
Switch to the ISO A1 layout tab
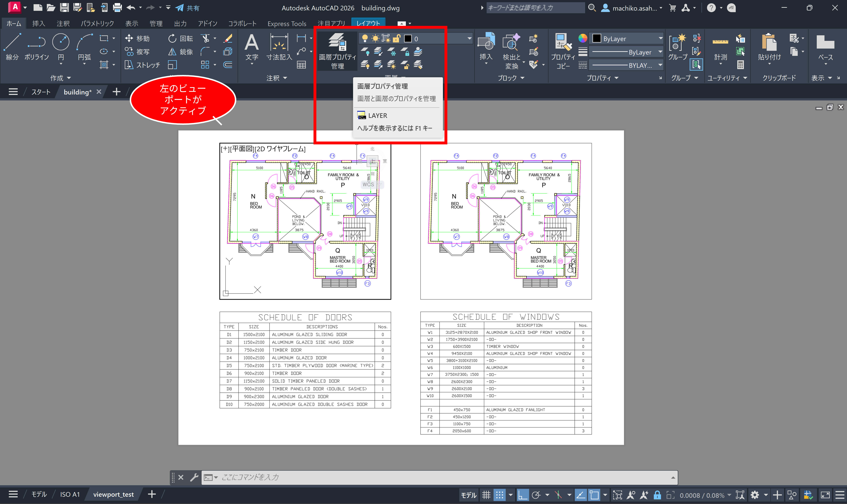click(70, 494)
